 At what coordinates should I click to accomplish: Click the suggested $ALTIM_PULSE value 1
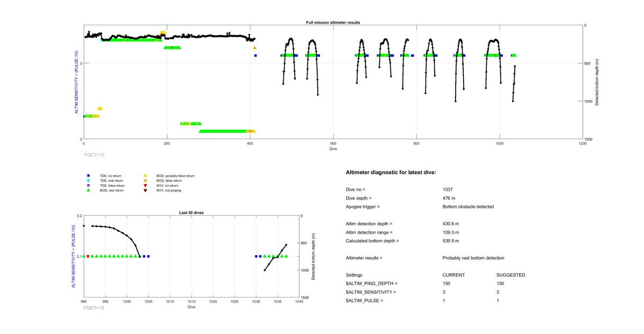498,301
